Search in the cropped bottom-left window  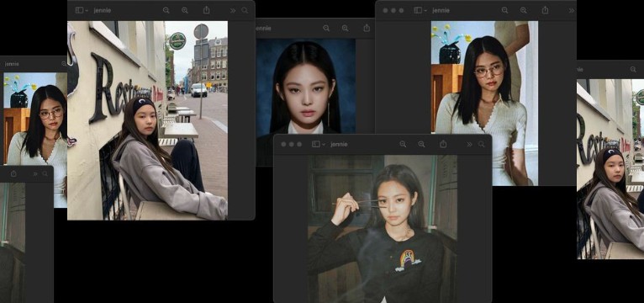pos(45,174)
